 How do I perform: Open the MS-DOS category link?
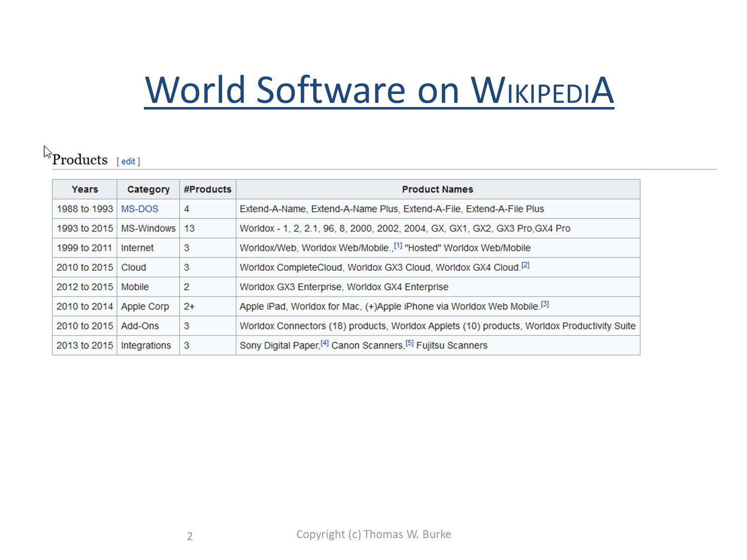[x=139, y=209]
